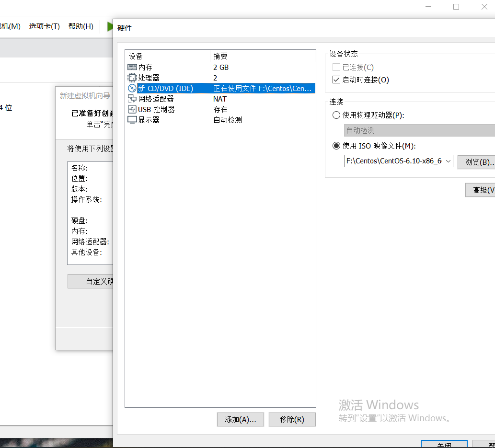
Task: Open the 虚拟机(M) menu
Action: [x=10, y=26]
